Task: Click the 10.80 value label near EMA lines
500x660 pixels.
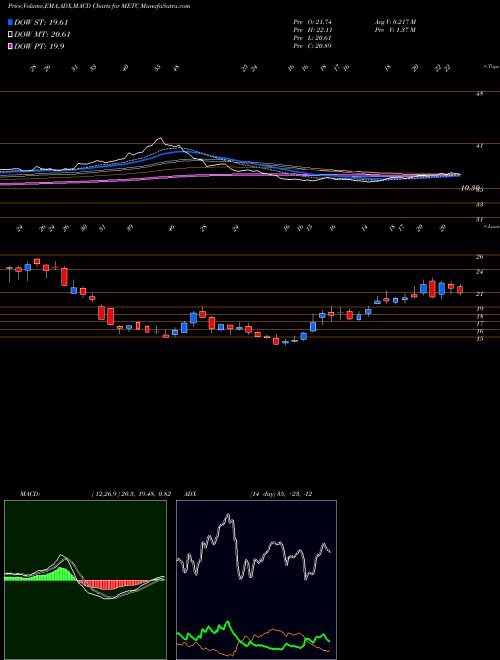Action: pos(471,188)
